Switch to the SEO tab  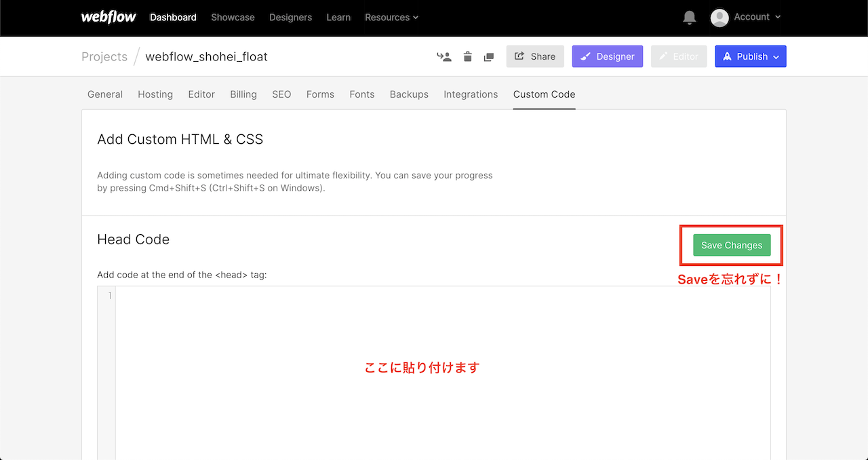[281, 94]
